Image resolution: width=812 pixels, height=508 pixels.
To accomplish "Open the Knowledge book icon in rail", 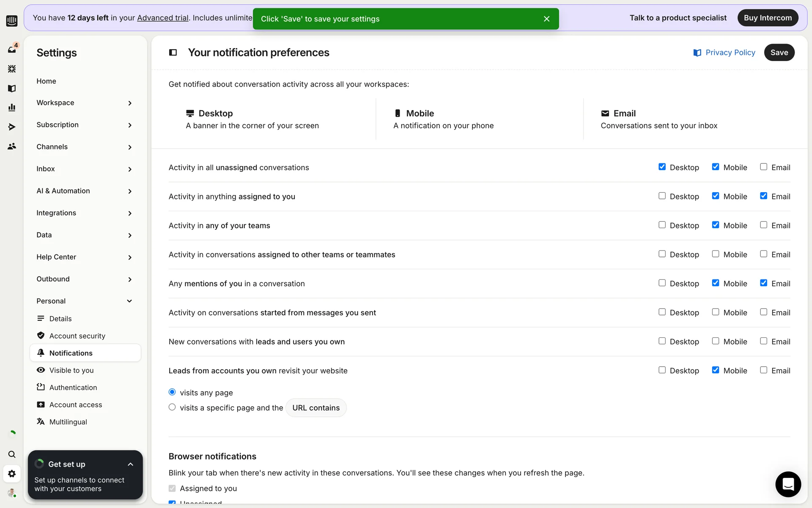I will pos(12,88).
